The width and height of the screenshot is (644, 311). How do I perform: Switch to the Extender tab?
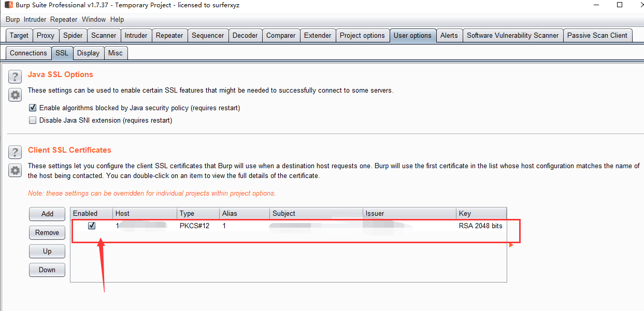tap(318, 36)
